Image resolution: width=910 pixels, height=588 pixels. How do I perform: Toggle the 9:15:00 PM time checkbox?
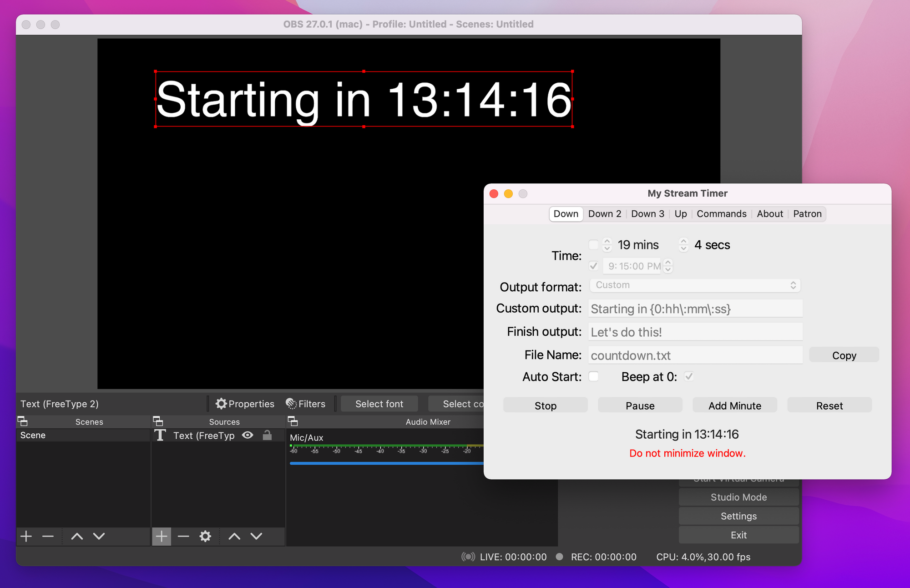(594, 266)
